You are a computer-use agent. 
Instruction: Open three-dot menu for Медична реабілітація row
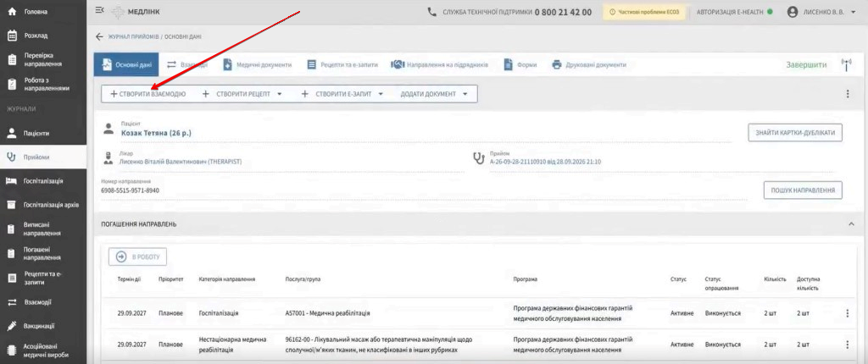847,314
